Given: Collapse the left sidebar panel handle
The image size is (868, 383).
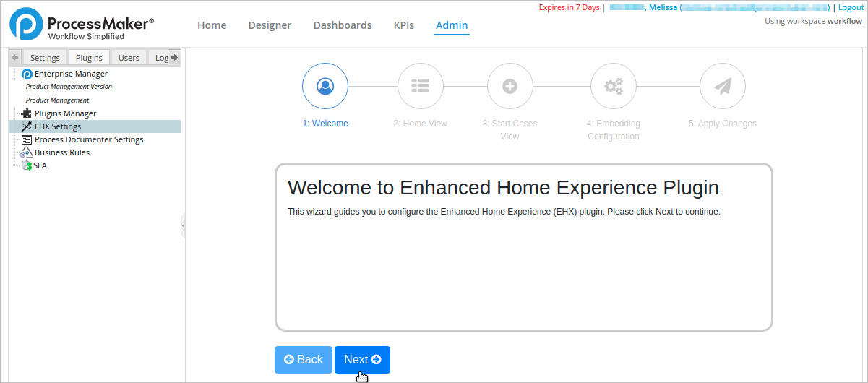Looking at the screenshot, I should 183,226.
